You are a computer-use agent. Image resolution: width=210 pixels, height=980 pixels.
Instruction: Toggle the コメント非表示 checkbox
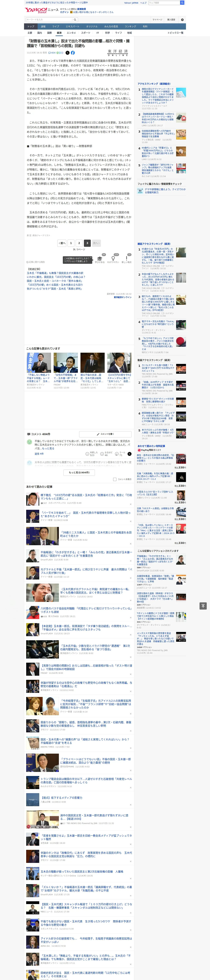(115, 479)
